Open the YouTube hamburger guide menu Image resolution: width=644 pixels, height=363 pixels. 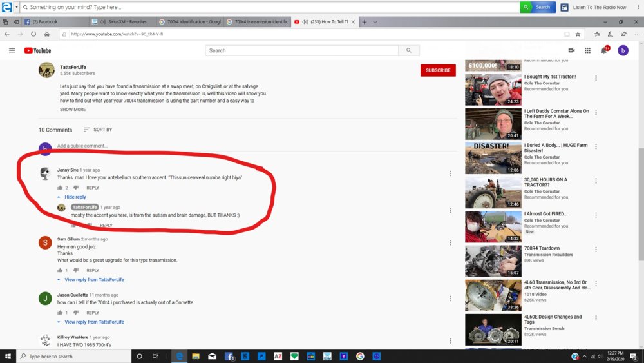(x=12, y=50)
